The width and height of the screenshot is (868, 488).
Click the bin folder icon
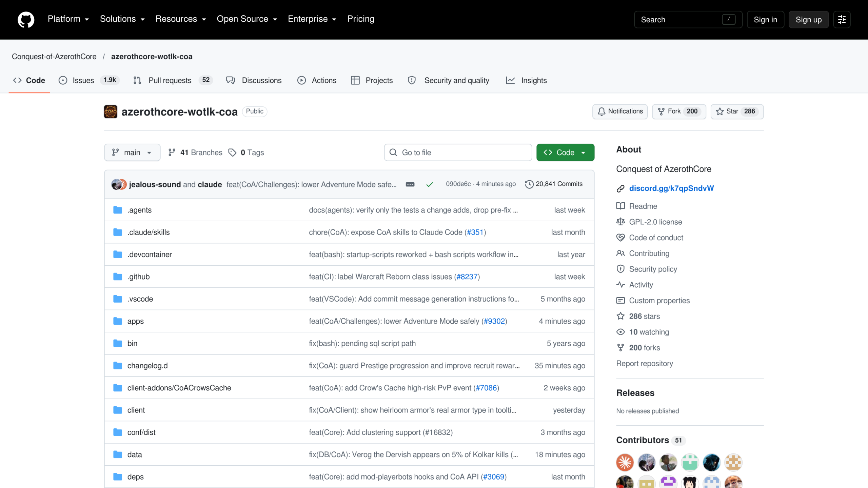tap(118, 343)
